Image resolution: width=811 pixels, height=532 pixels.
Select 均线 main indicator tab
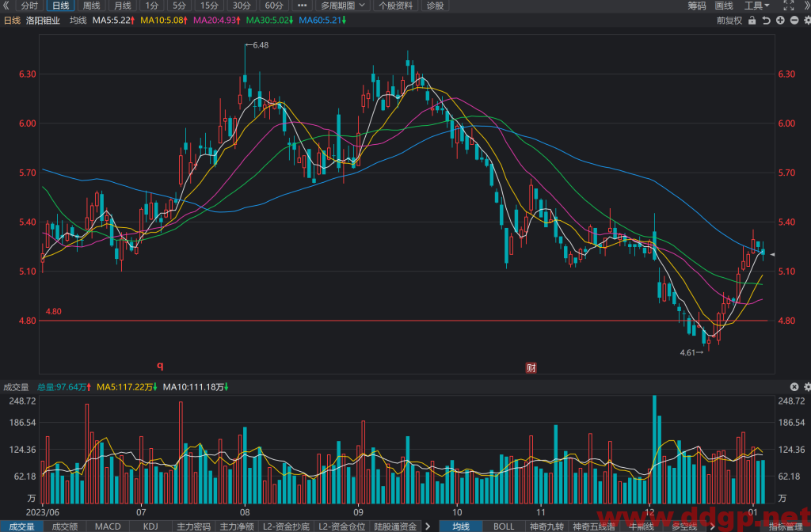click(x=461, y=526)
